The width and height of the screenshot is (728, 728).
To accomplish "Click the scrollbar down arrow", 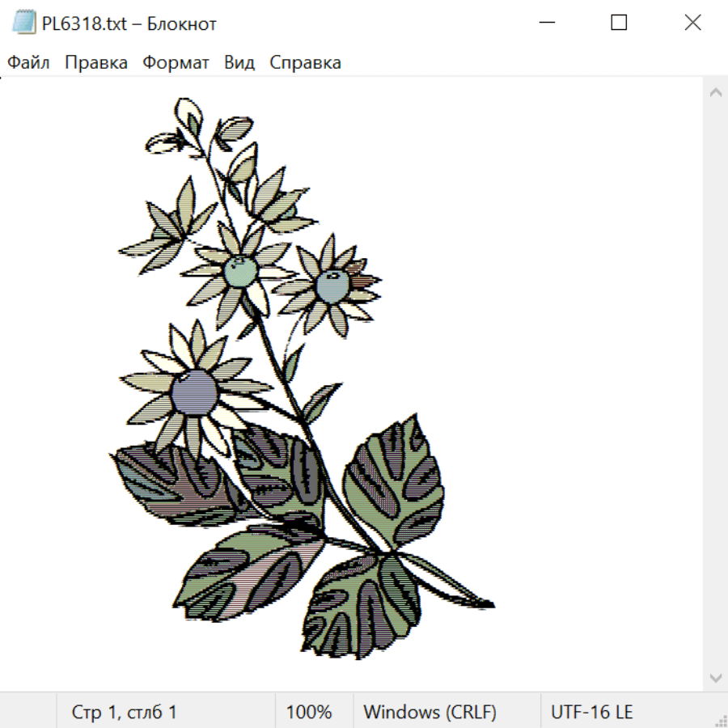I will coord(716,678).
